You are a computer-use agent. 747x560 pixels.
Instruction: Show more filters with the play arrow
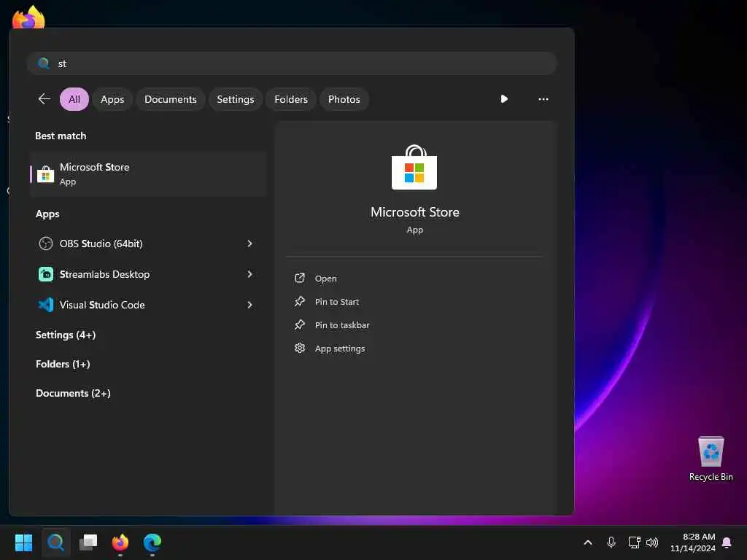click(x=504, y=99)
